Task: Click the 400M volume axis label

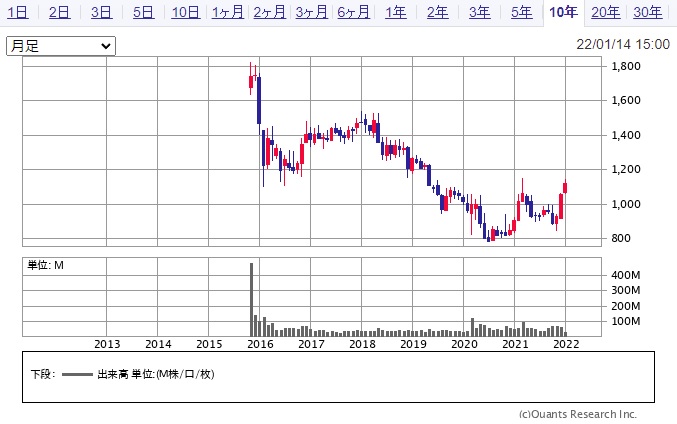Action: coord(626,275)
